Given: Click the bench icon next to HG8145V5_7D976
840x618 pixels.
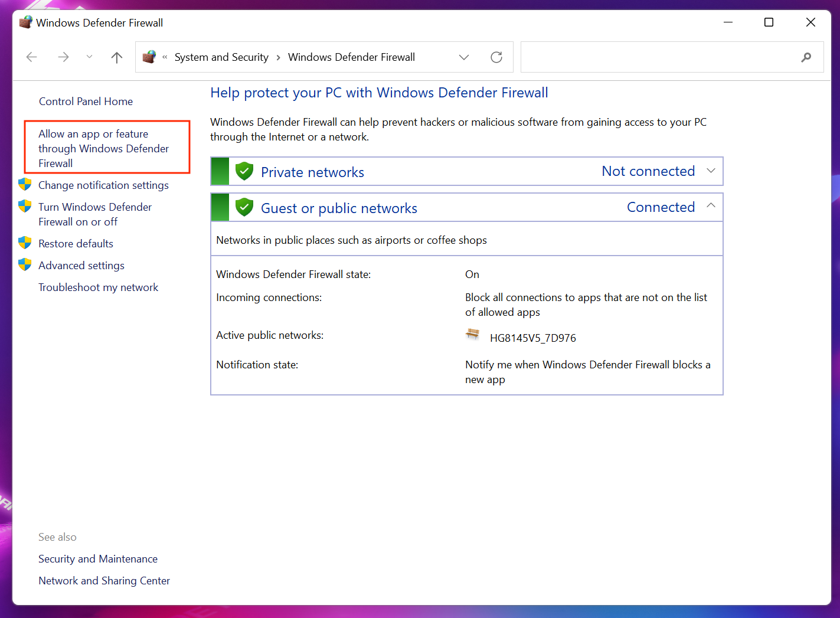Looking at the screenshot, I should (x=473, y=335).
